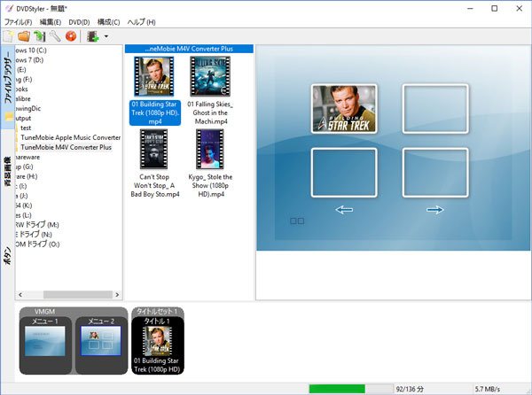Open the 構成(C) menu
532x395 pixels.
click(x=108, y=22)
